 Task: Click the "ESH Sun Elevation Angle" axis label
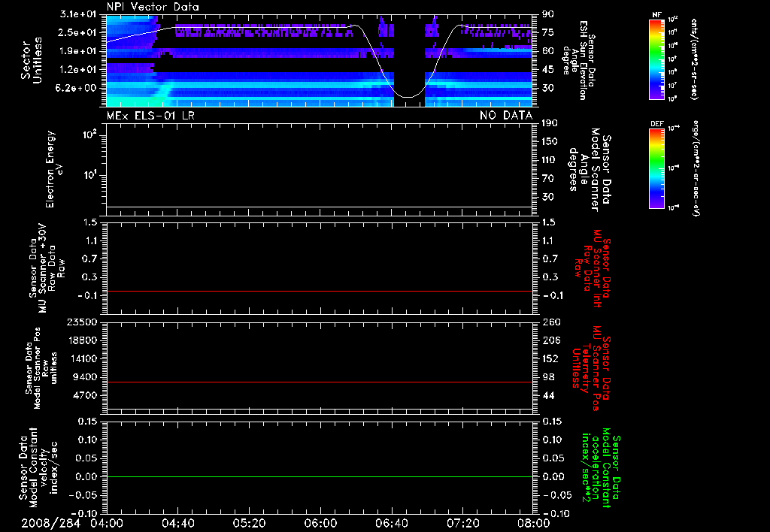[x=579, y=60]
